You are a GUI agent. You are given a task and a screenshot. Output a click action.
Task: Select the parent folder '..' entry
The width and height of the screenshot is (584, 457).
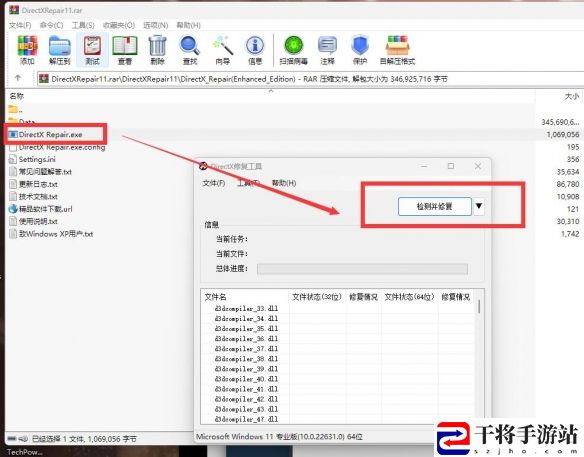(15, 110)
